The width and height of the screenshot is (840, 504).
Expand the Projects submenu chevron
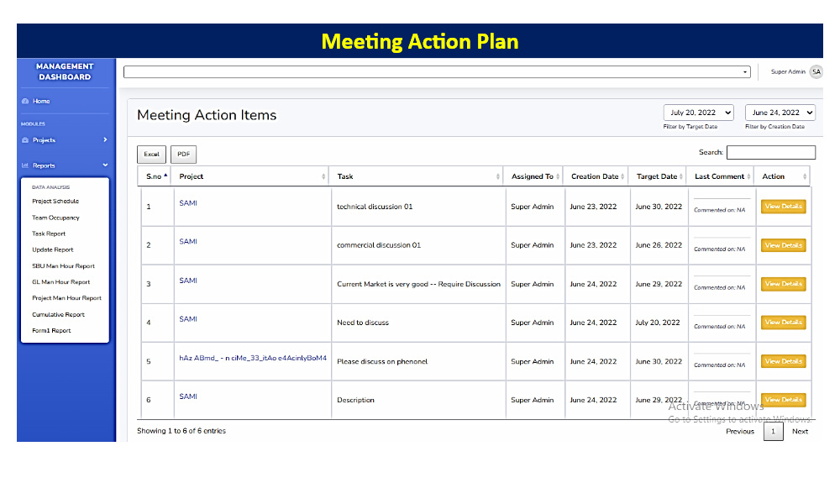point(105,139)
